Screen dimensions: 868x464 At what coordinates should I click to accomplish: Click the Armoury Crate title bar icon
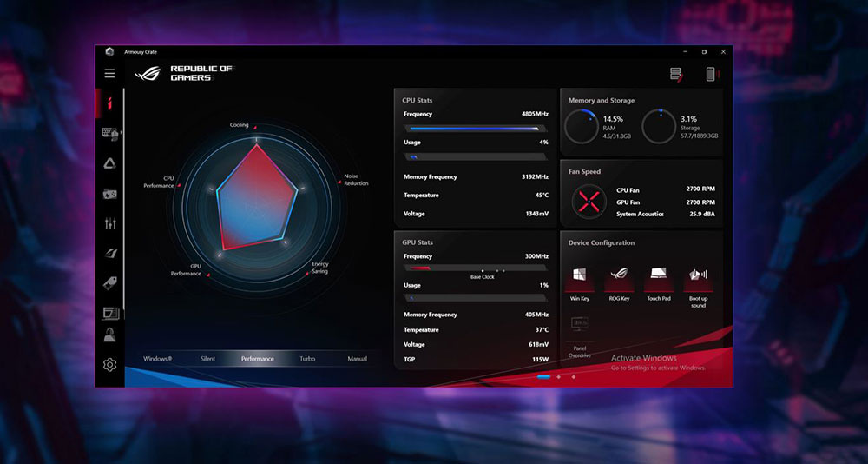coord(109,51)
